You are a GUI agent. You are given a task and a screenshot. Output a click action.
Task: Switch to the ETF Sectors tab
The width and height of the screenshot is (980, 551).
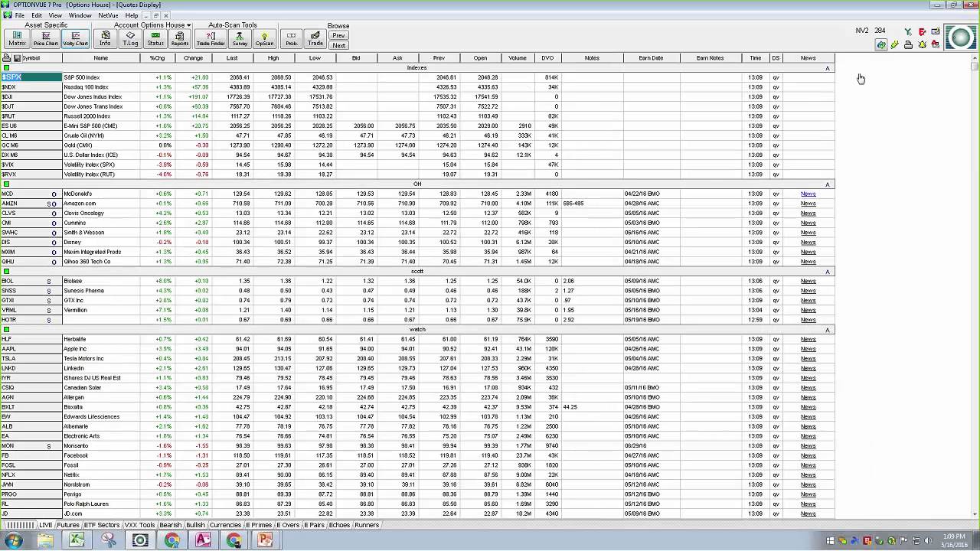click(x=102, y=525)
